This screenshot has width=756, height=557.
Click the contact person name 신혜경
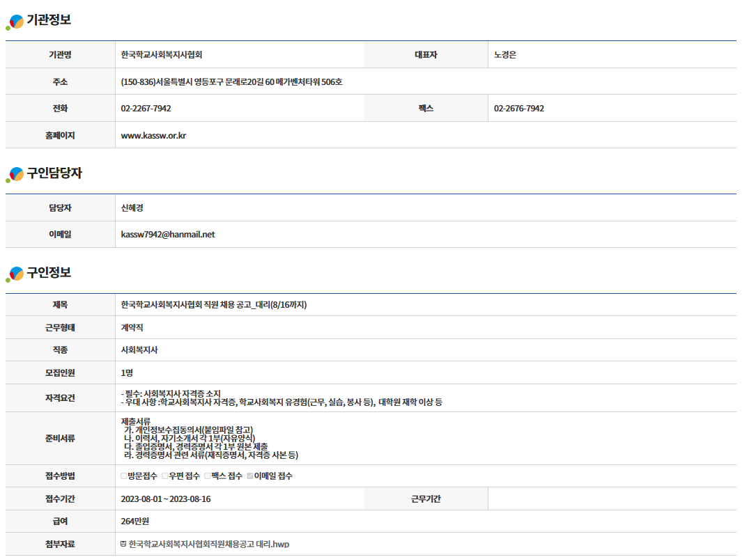(132, 208)
